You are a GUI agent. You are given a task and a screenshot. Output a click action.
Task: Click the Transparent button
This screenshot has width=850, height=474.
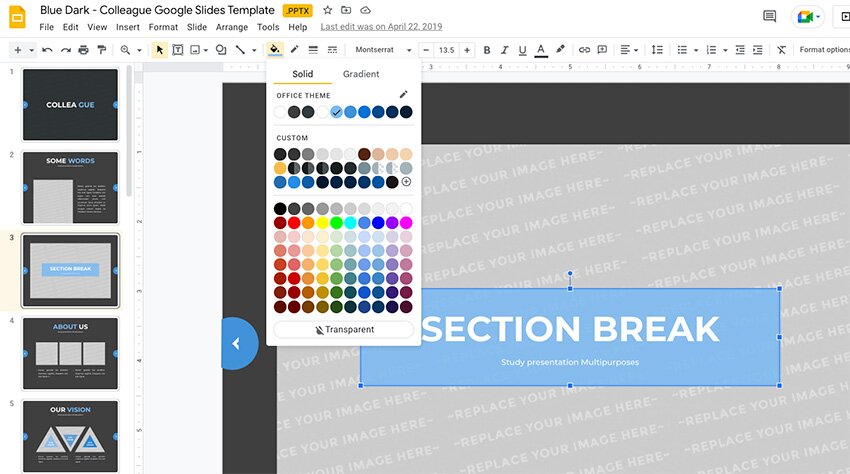(x=344, y=329)
